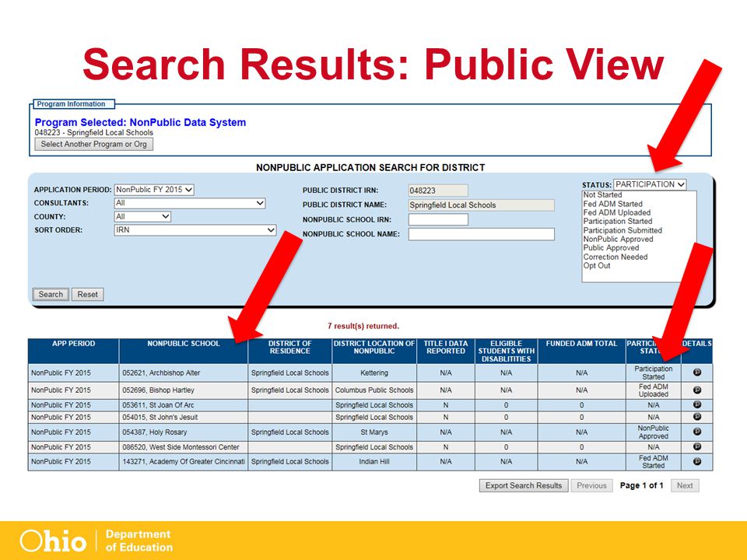Click 'Fed ADM Uploaded' status cell
The height and width of the screenshot is (560, 747).
pos(654,390)
